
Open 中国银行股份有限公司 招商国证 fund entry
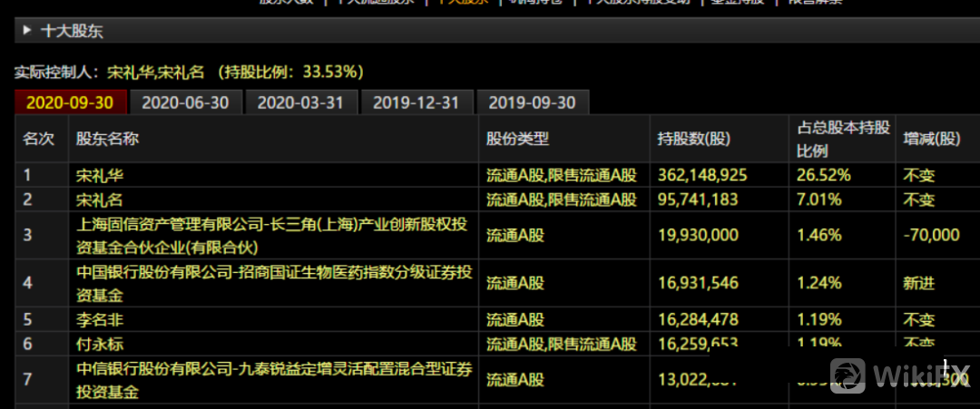pos(271,283)
